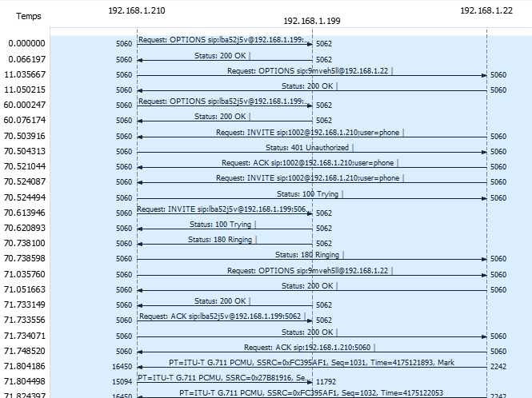Select host 192.168.1.199 column header
Image resolution: width=532 pixels, height=398 pixels.
click(x=312, y=22)
